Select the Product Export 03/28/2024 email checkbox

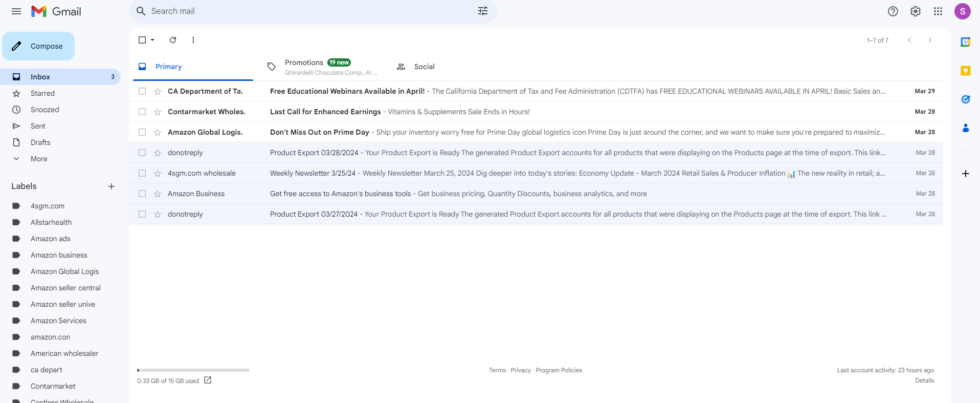click(142, 153)
